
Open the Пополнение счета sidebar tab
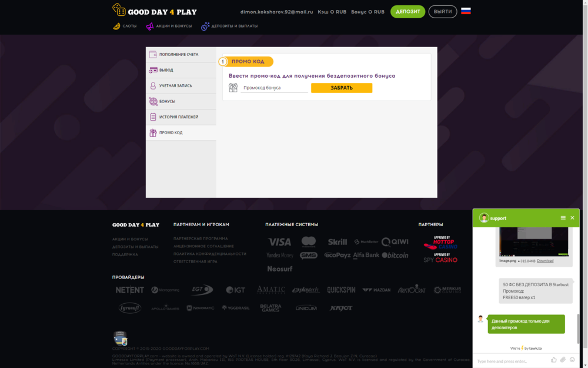click(x=181, y=54)
